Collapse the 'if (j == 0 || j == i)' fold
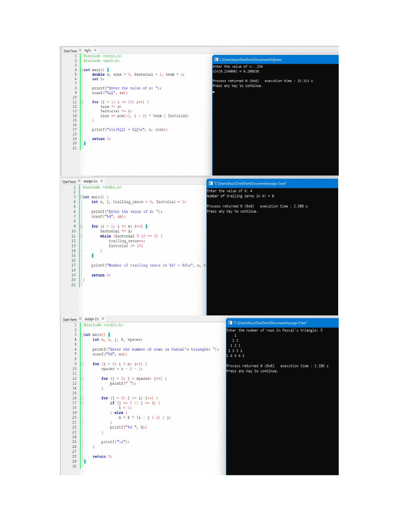Image resolution: width=399 pixels, height=532 pixels. tap(83, 403)
